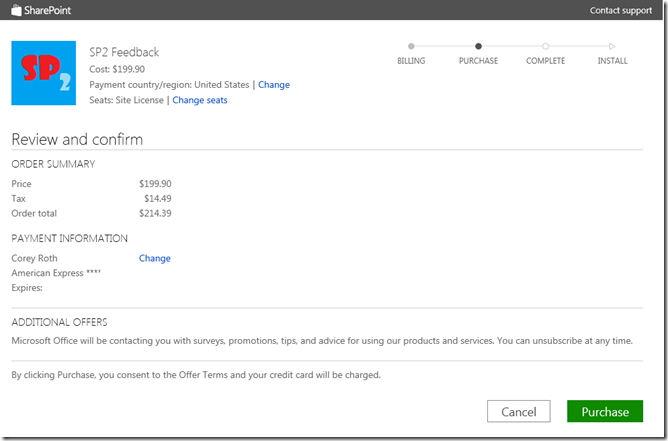Click the SharePoint header text
The height and width of the screenshot is (441, 668).
[x=47, y=10]
